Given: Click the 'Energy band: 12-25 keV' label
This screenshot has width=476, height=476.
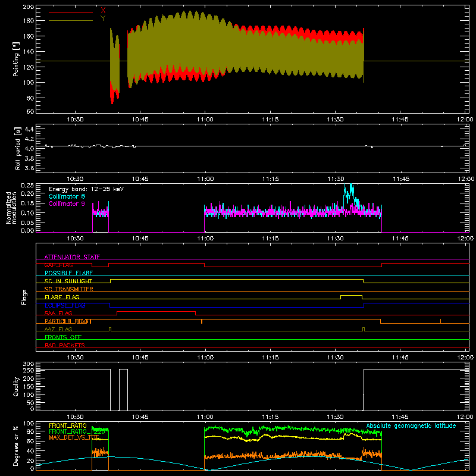Looking at the screenshot, I should [86, 189].
